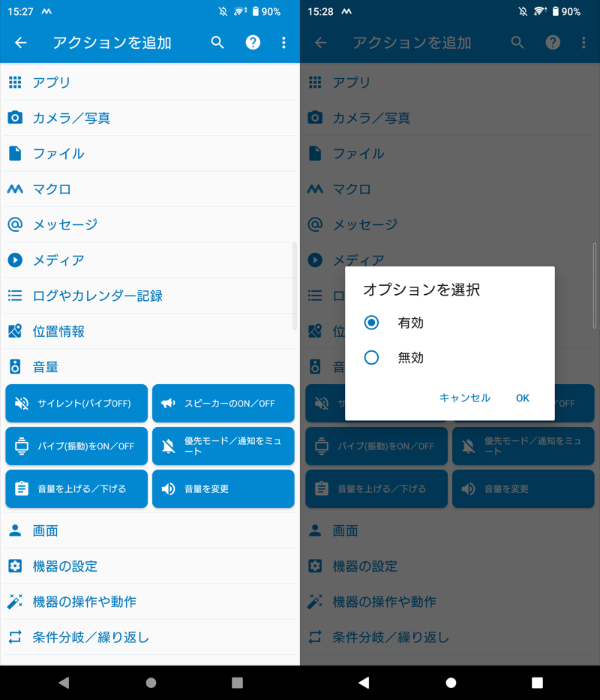The height and width of the screenshot is (700, 600).
Task: Open the three-dot overflow menu on left screen
Action: (x=283, y=43)
